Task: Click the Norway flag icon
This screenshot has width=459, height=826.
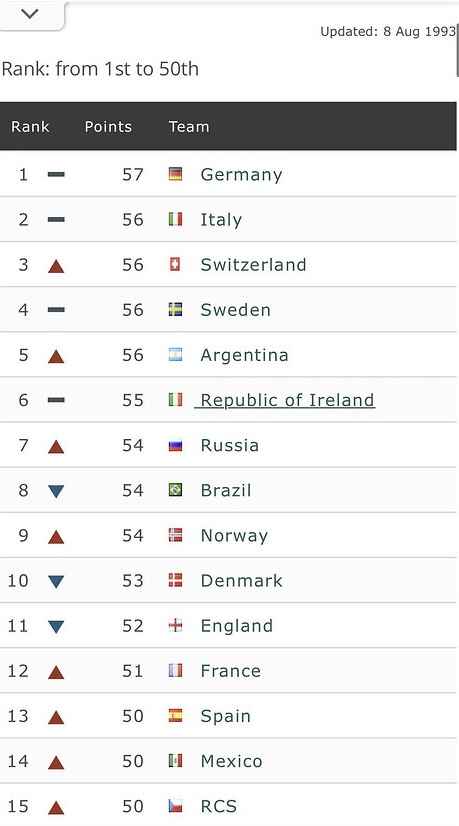Action: (175, 535)
